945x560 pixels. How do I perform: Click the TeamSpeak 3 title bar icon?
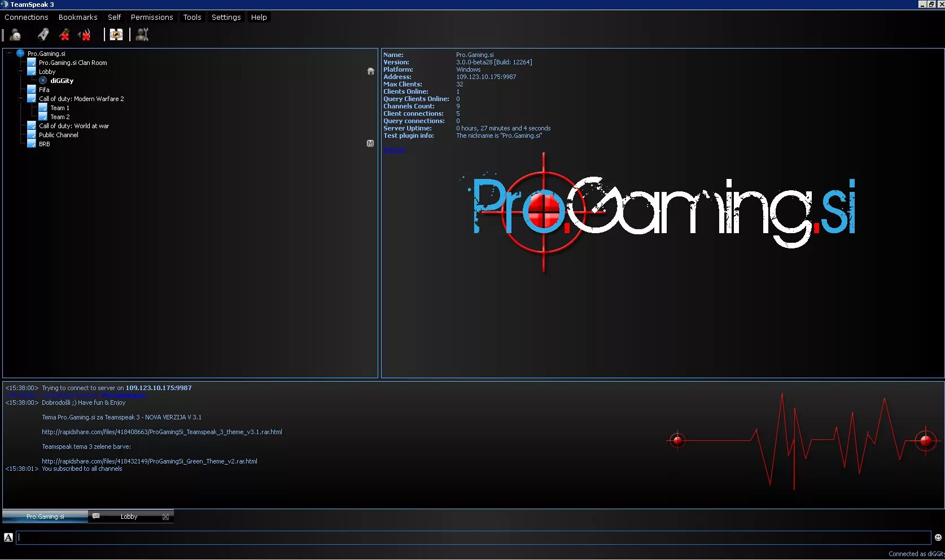[x=5, y=5]
